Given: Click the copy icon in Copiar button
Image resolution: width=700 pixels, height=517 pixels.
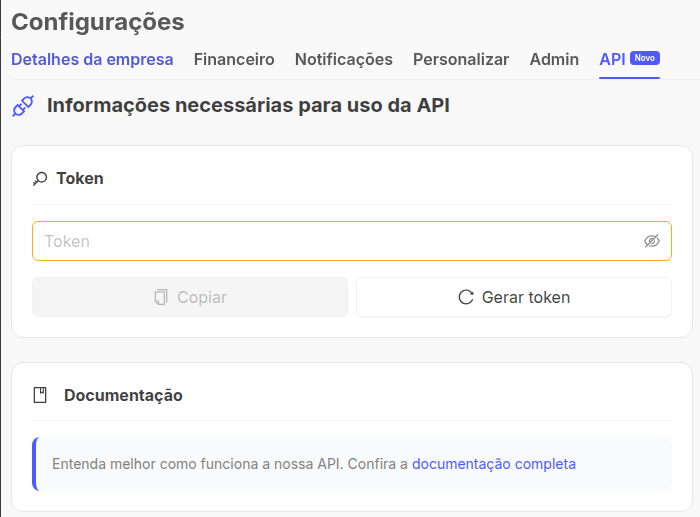Looking at the screenshot, I should pos(161,297).
